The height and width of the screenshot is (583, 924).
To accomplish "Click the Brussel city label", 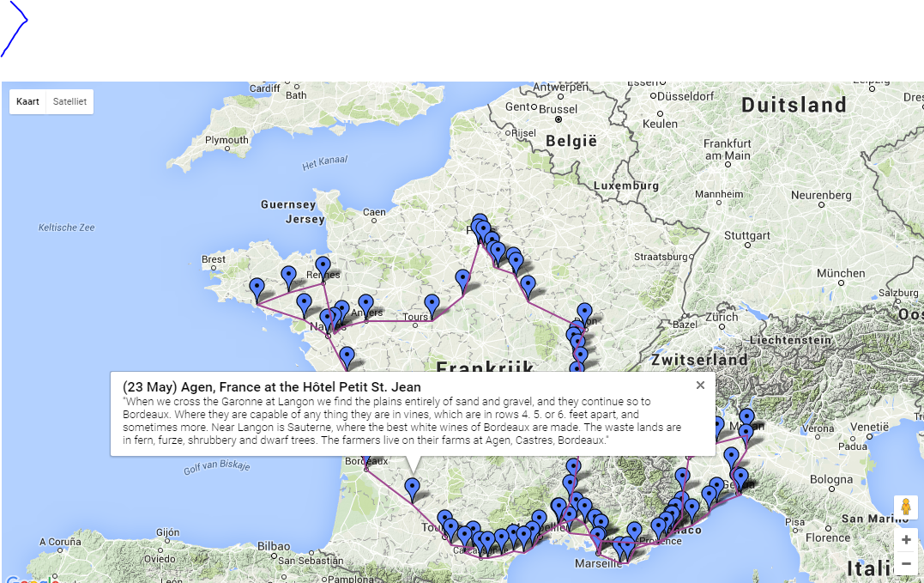I will [558, 109].
